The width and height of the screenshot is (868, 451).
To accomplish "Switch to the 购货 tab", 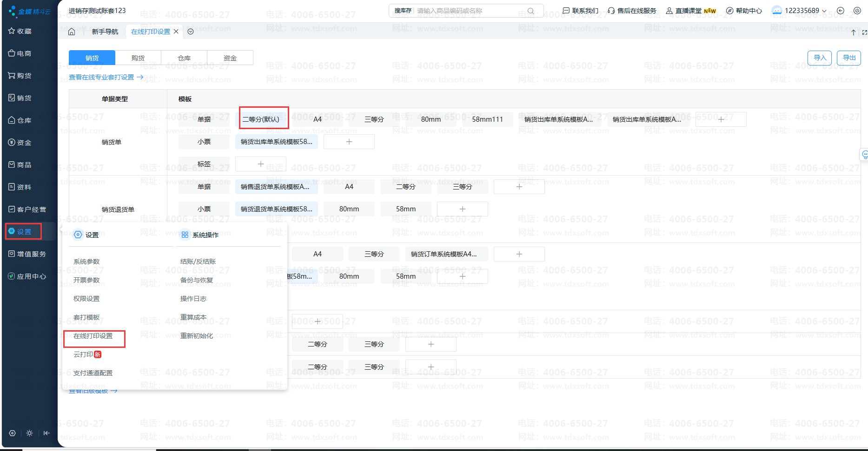I will (138, 58).
